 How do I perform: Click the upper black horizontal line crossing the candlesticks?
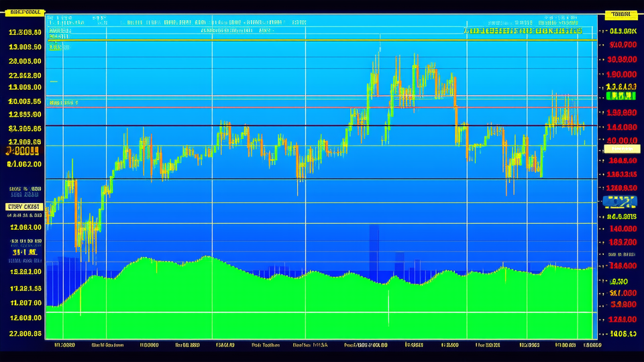click(x=321, y=125)
